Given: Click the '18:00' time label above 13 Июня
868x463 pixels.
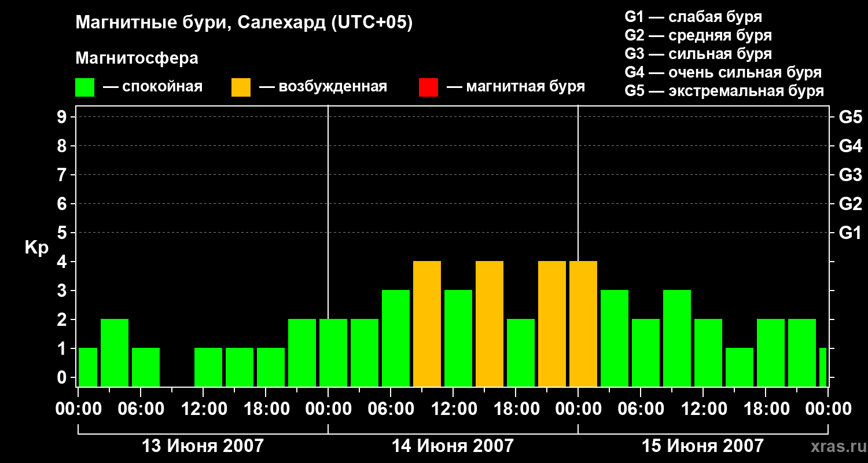Looking at the screenshot, I should 266,409.
